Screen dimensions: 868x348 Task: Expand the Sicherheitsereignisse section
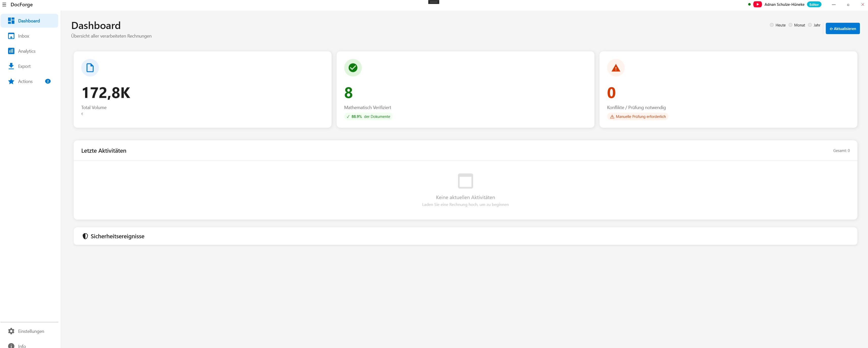465,236
